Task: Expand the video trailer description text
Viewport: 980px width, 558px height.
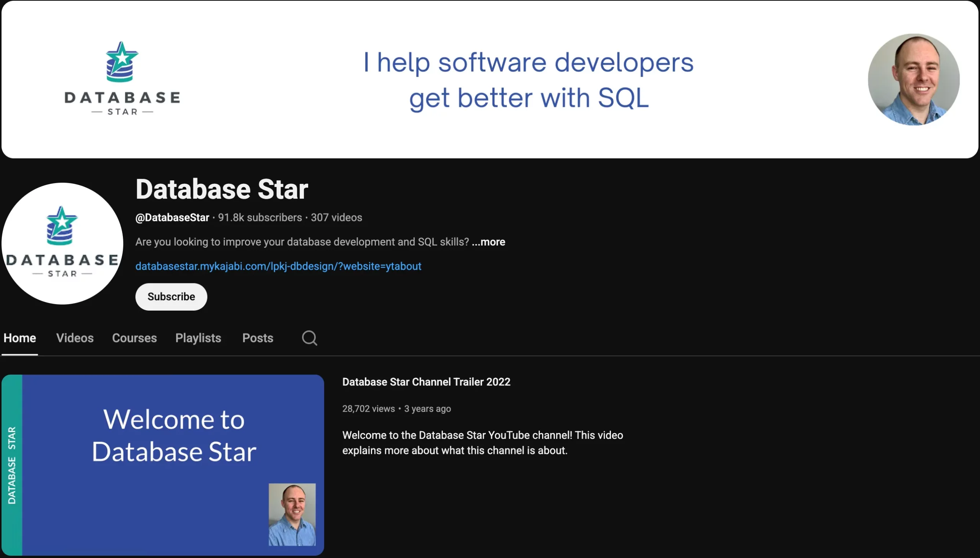Action: click(x=482, y=443)
